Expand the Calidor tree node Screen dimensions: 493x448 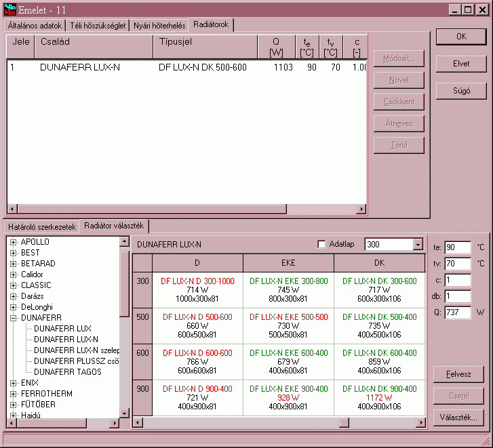tap(13, 274)
